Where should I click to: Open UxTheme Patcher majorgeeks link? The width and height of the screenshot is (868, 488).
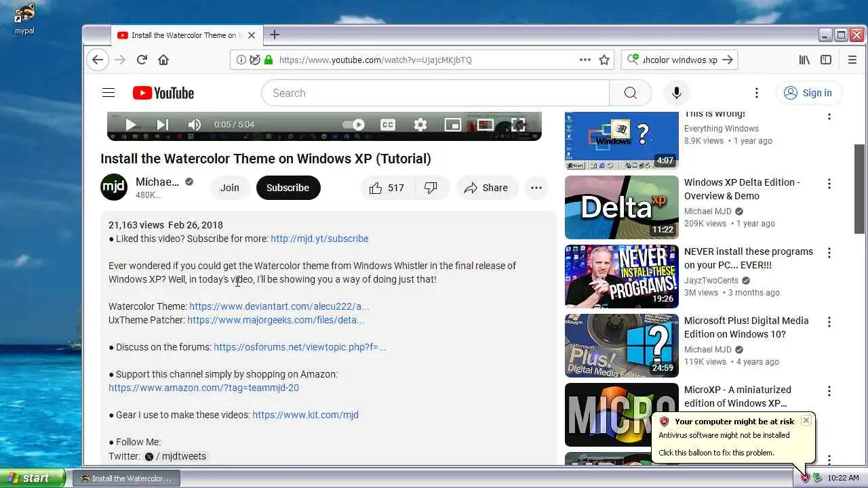tap(276, 320)
